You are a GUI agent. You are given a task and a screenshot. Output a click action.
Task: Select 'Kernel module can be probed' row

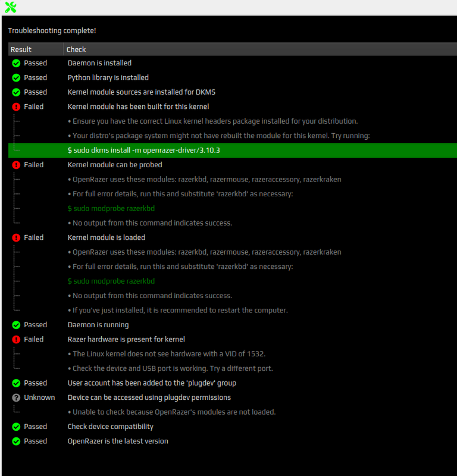(x=233, y=165)
